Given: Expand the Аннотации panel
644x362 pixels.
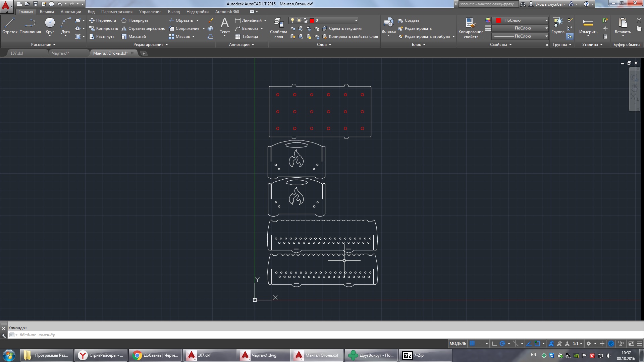Looking at the screenshot, I should 241,45.
